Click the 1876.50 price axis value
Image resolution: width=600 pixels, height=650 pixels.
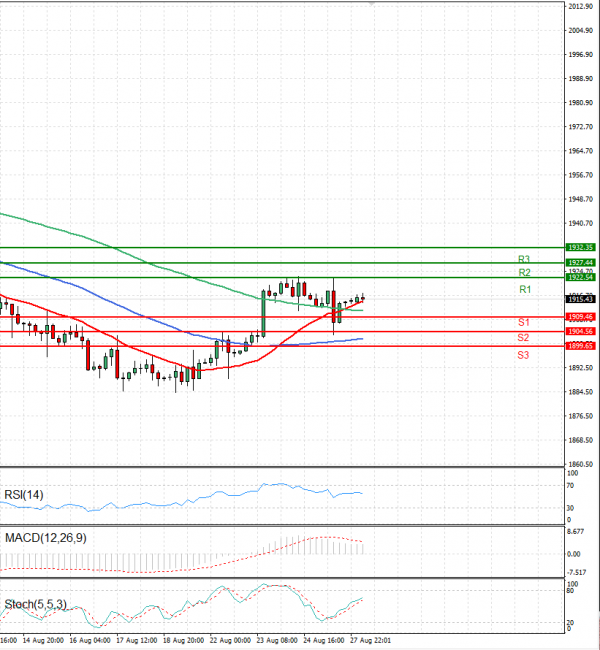point(581,416)
